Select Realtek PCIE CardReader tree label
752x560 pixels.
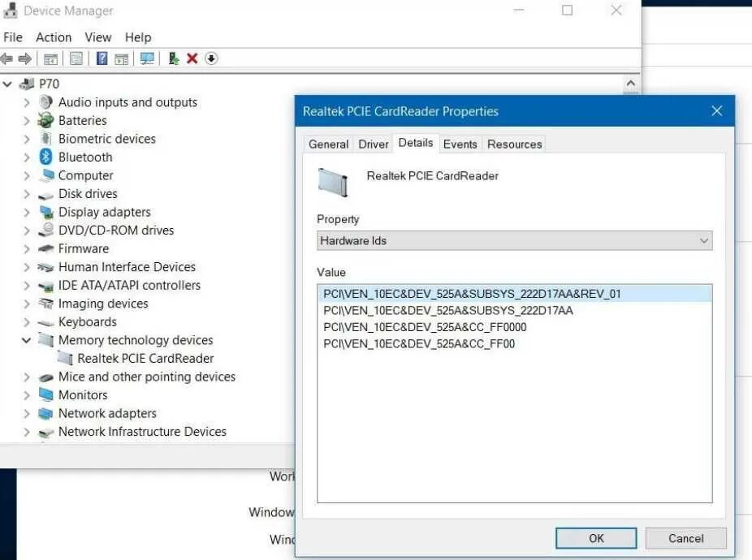(146, 358)
